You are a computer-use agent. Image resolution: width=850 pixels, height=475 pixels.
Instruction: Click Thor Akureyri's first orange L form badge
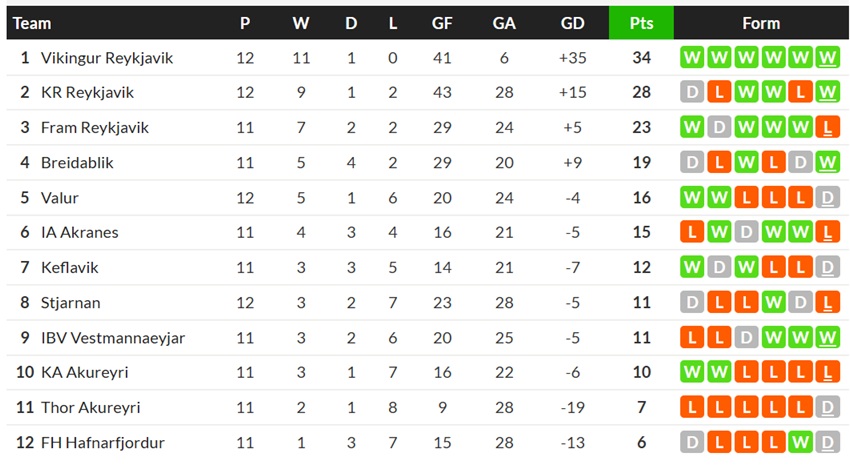point(692,407)
